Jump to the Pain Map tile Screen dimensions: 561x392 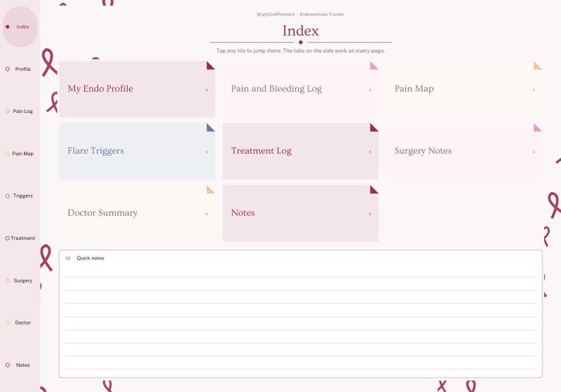464,89
